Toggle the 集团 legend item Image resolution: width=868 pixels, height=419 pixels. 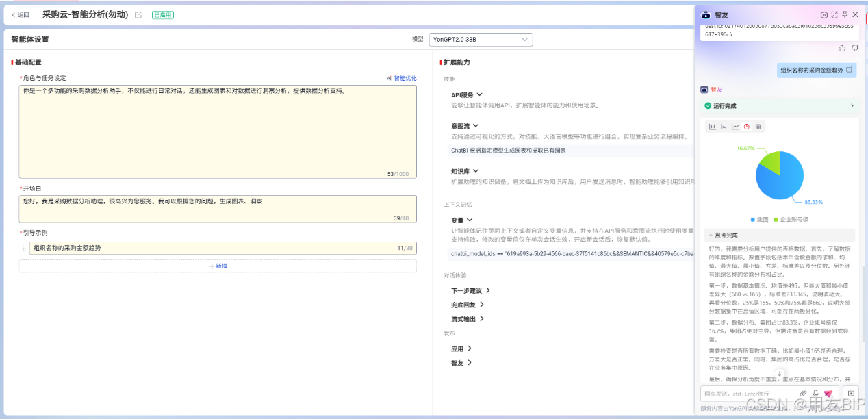pos(760,219)
